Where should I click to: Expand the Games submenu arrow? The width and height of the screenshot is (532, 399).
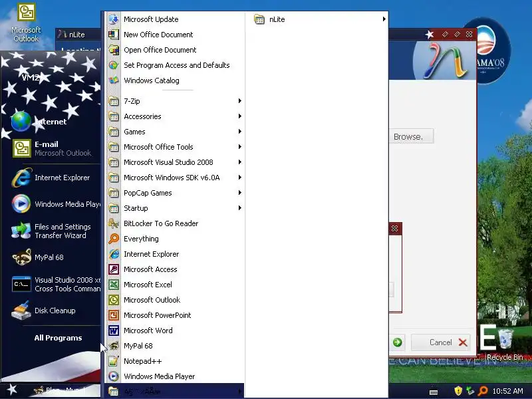point(240,131)
